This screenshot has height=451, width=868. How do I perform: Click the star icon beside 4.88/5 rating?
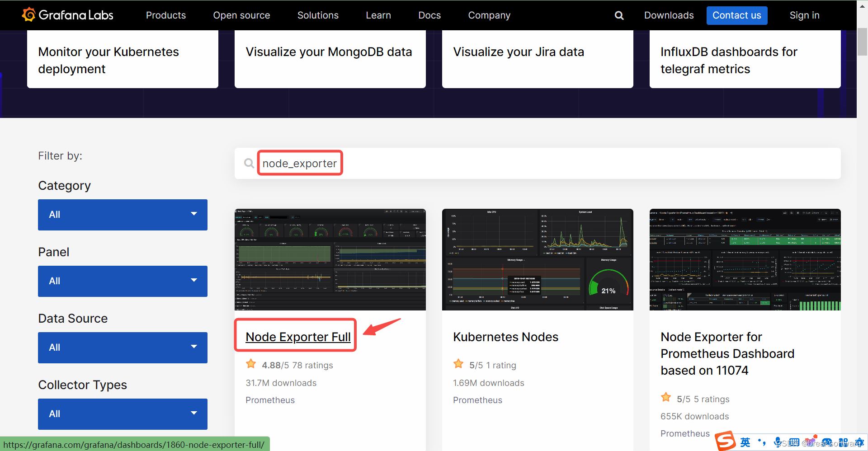click(251, 364)
